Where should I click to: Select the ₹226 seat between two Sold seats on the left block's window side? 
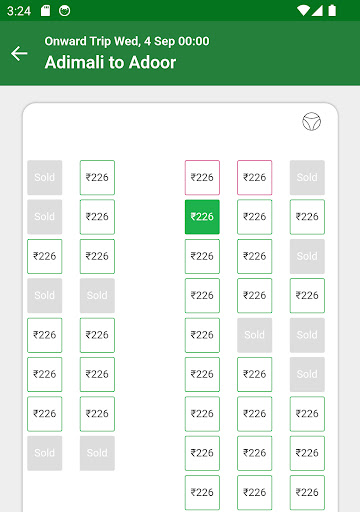[45, 256]
